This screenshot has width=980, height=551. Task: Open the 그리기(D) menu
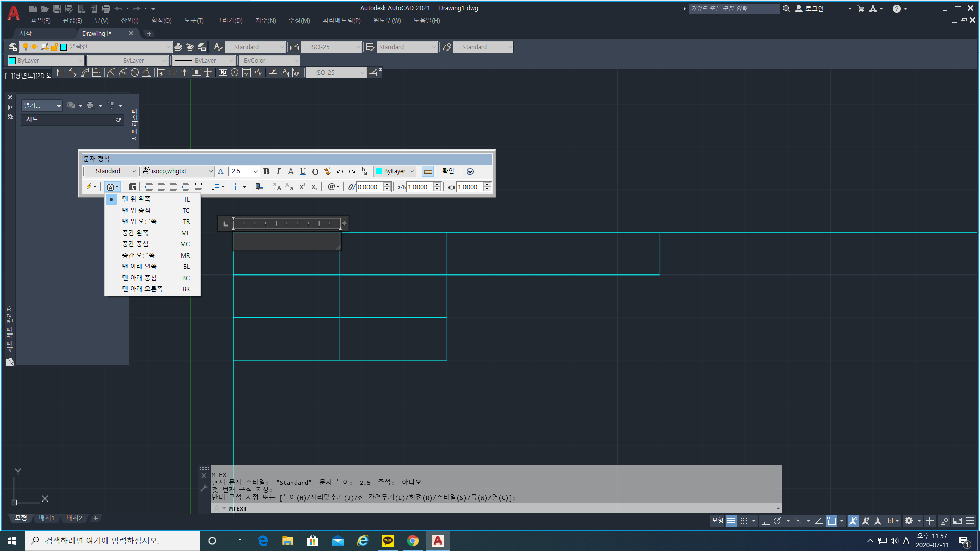229,20
